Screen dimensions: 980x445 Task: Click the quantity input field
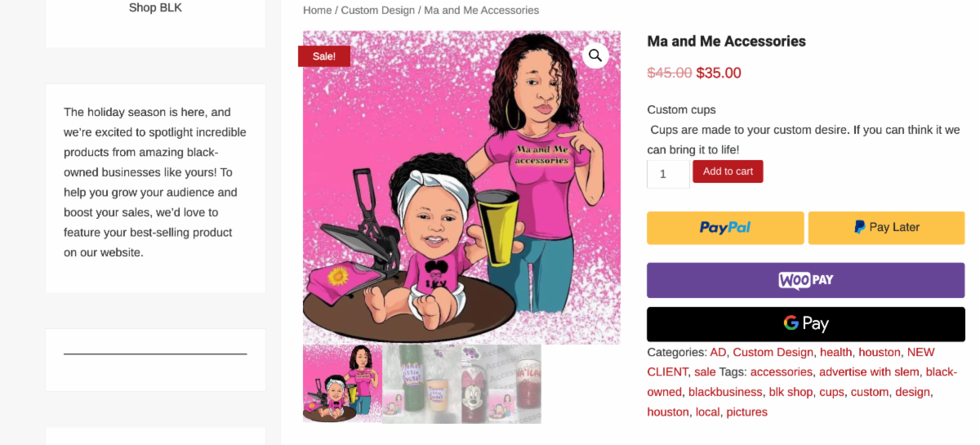[x=668, y=174]
